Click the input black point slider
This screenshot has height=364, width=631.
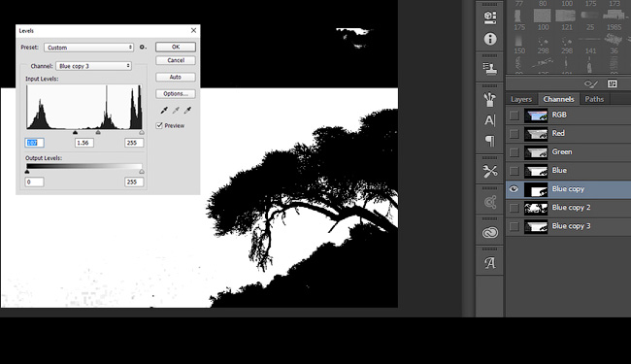[x=76, y=132]
